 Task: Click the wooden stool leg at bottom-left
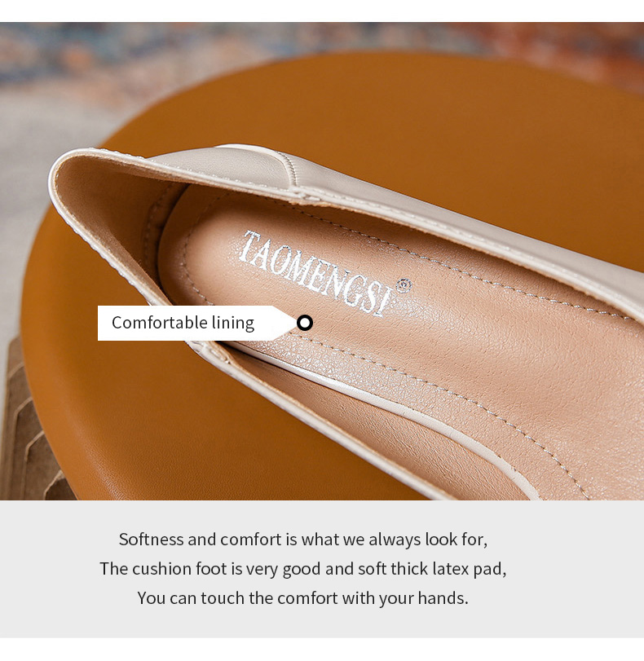point(29,434)
